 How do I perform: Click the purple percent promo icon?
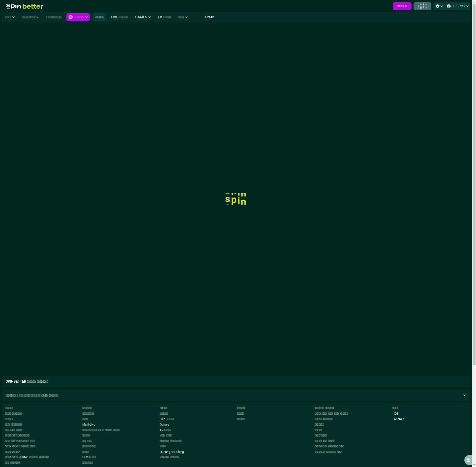[x=71, y=17]
